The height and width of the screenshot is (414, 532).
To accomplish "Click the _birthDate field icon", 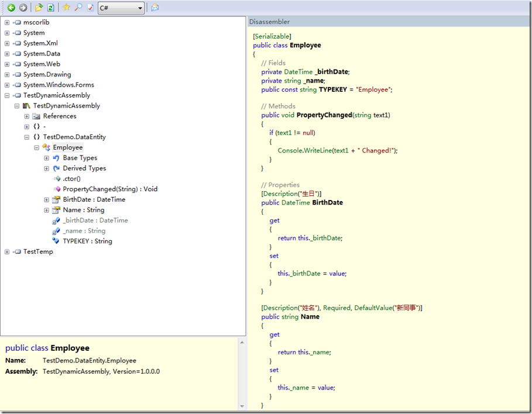I will (x=56, y=220).
